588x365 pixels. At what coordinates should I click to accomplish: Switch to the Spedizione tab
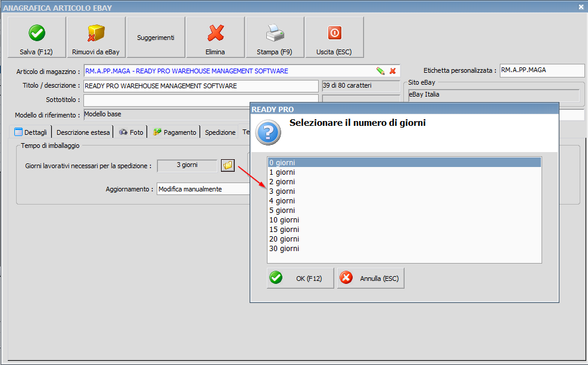click(x=220, y=132)
